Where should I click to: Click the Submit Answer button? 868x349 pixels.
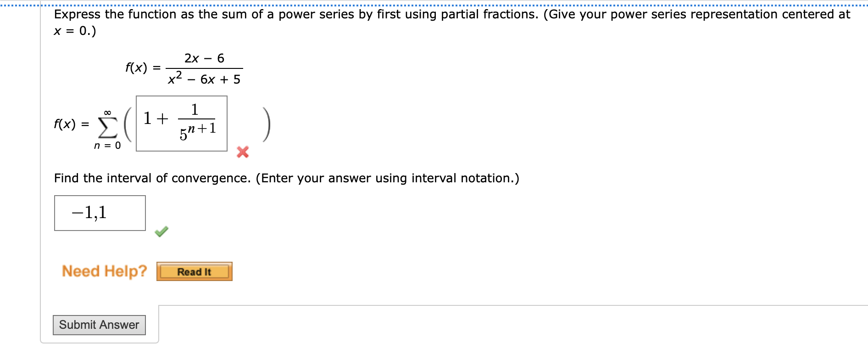pyautogui.click(x=99, y=325)
